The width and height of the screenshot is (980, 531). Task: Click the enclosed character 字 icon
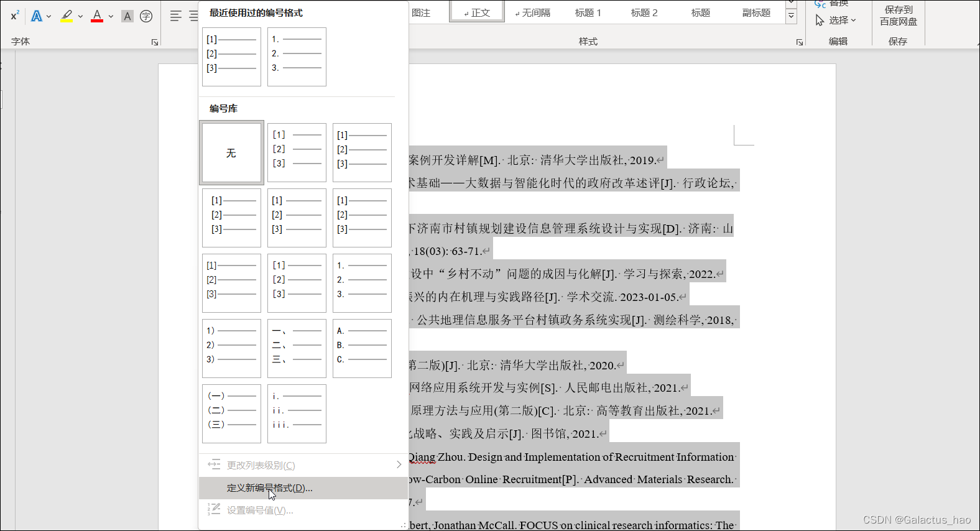[x=146, y=16]
